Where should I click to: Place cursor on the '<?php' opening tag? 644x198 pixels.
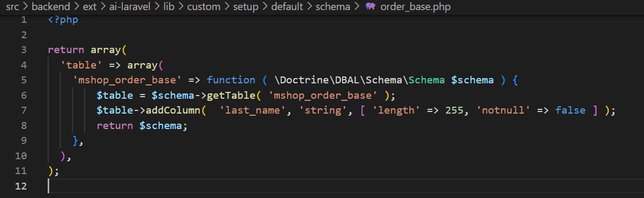[x=62, y=20]
